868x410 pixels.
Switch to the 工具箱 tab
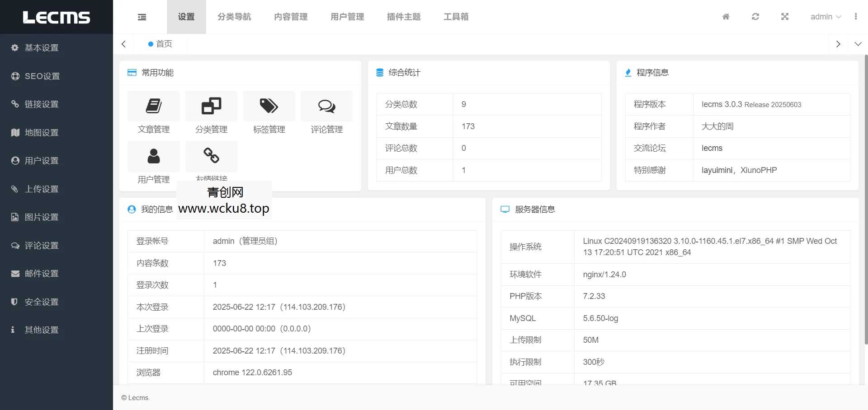(x=456, y=17)
